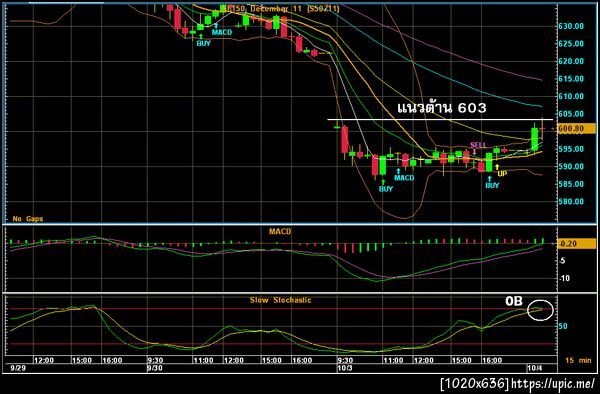Select the 15:00 time label on 10/3

[461, 361]
